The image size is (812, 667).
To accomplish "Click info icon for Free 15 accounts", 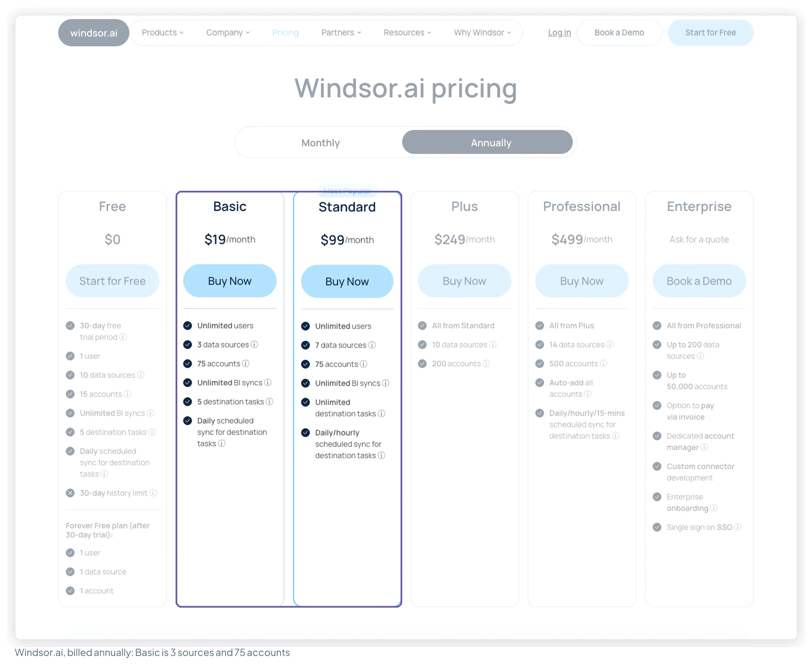I will pyautogui.click(x=128, y=394).
